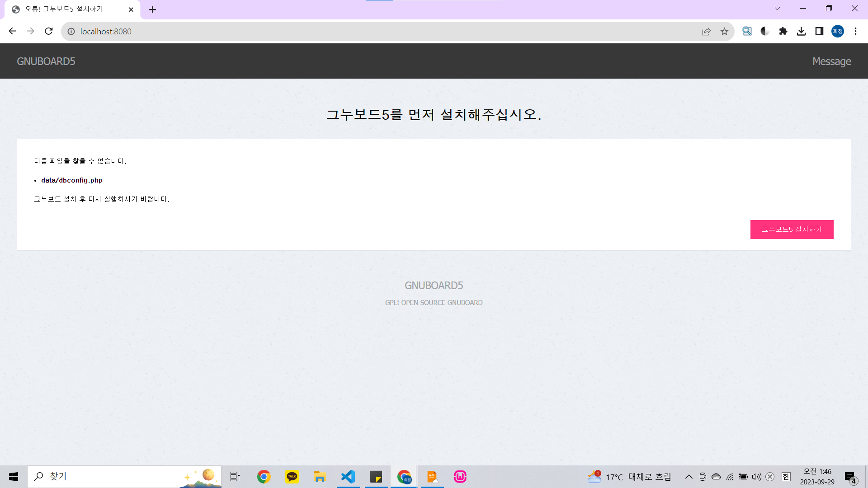The image size is (868, 488).
Task: Open the volume control tray icon
Action: (x=756, y=477)
